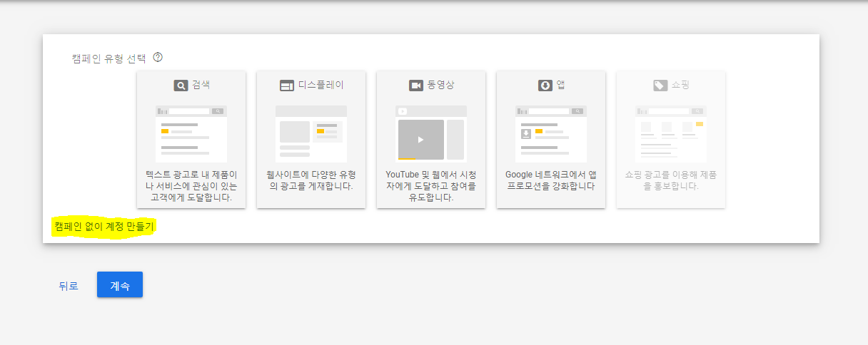Click the 캠페인 없이 계정 만들기 link
The width and height of the screenshot is (868, 345).
pyautogui.click(x=104, y=227)
